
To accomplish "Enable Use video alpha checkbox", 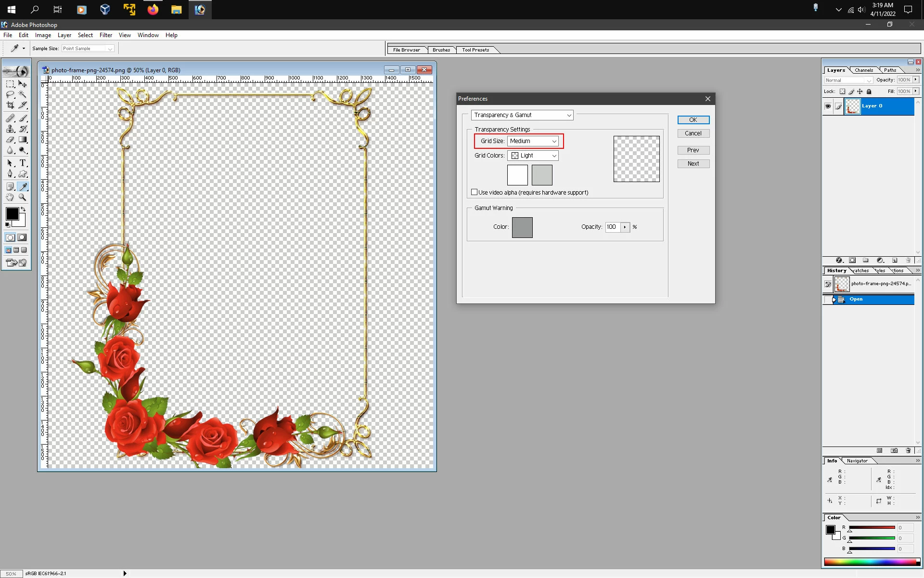I will (x=475, y=192).
